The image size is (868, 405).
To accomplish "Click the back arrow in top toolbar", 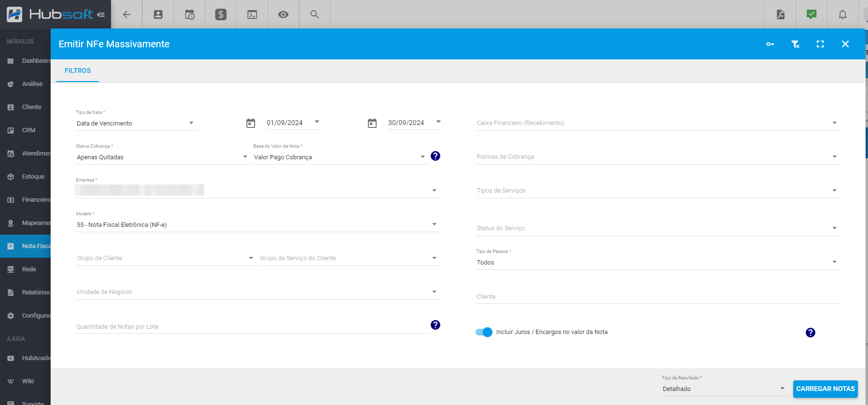I will click(x=127, y=14).
